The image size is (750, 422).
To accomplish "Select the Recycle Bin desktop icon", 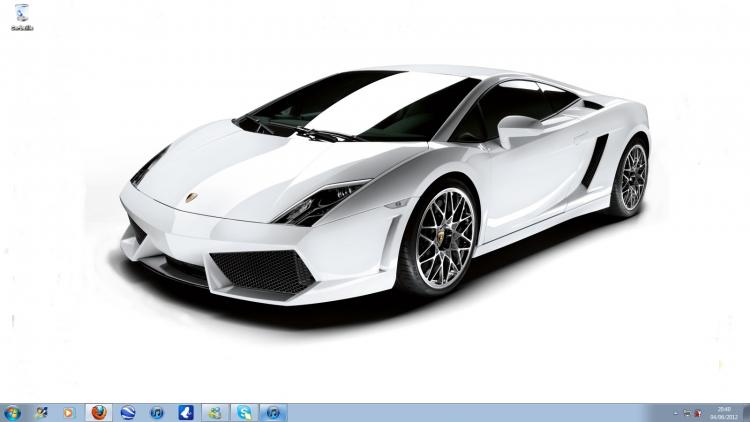I will tap(22, 13).
